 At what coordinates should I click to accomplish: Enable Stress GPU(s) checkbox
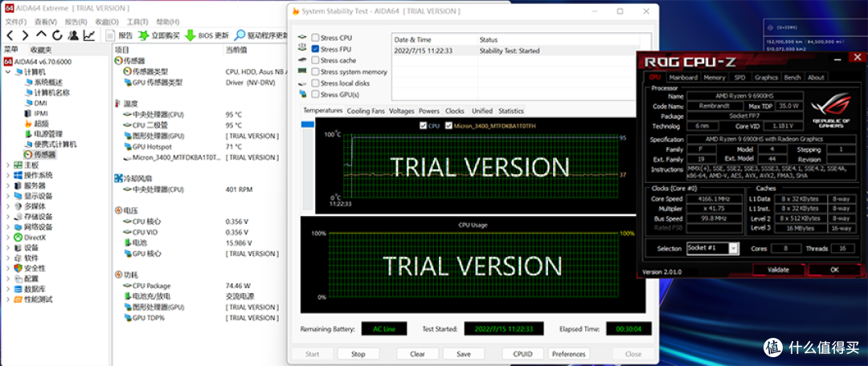point(315,95)
